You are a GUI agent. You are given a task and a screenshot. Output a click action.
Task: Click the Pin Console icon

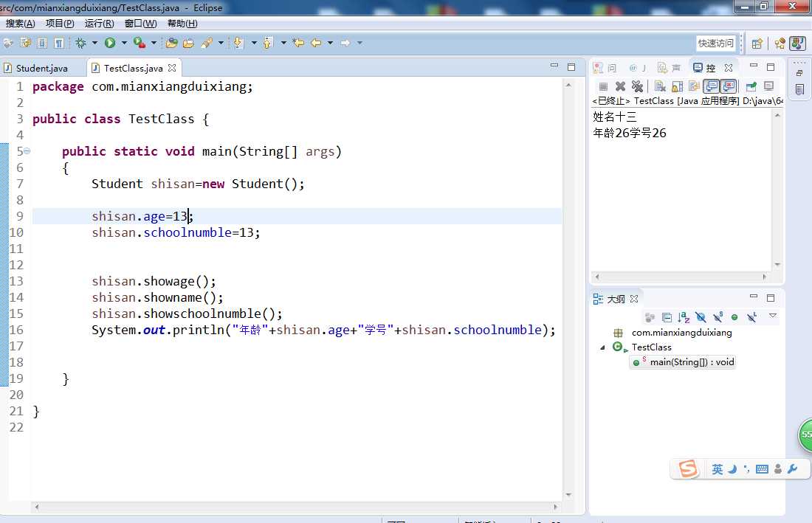751,86
